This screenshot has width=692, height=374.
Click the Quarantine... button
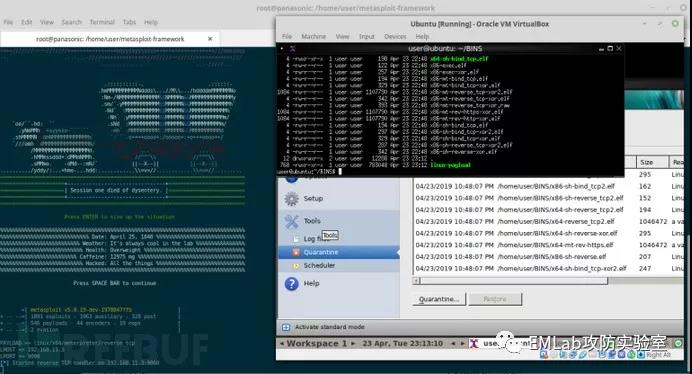coord(439,299)
